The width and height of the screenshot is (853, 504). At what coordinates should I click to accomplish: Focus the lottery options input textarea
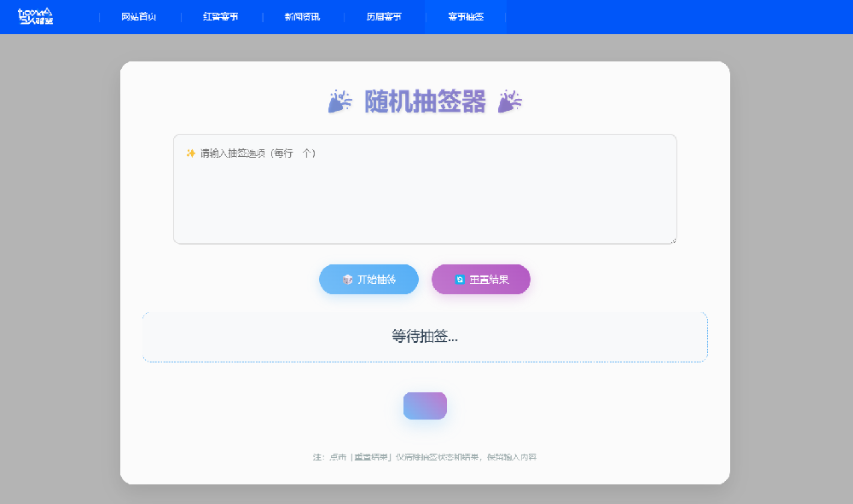(425, 196)
